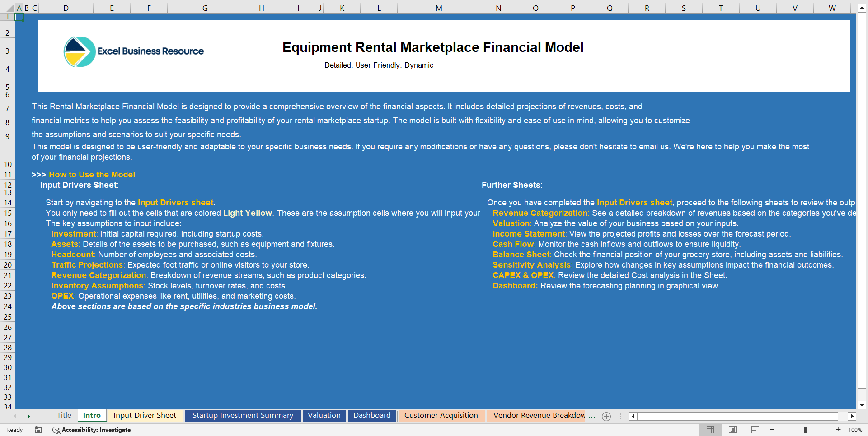The width and height of the screenshot is (868, 436).
Task: Open the Customer Acquisition sheet
Action: pyautogui.click(x=441, y=415)
